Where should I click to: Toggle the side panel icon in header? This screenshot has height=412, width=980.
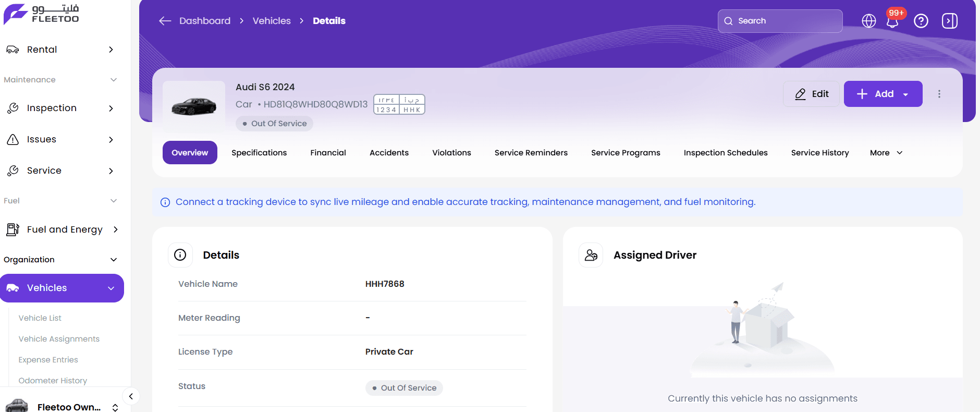[x=949, y=21]
